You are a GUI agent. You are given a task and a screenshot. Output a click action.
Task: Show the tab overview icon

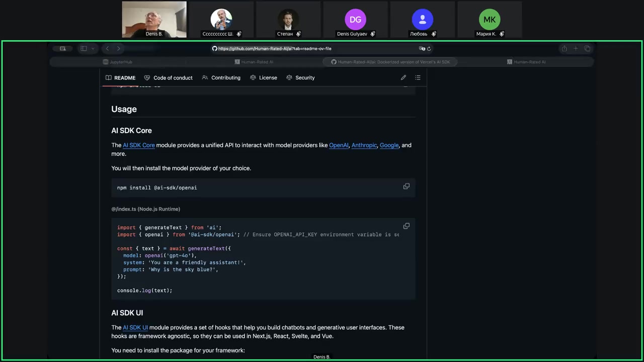click(587, 49)
